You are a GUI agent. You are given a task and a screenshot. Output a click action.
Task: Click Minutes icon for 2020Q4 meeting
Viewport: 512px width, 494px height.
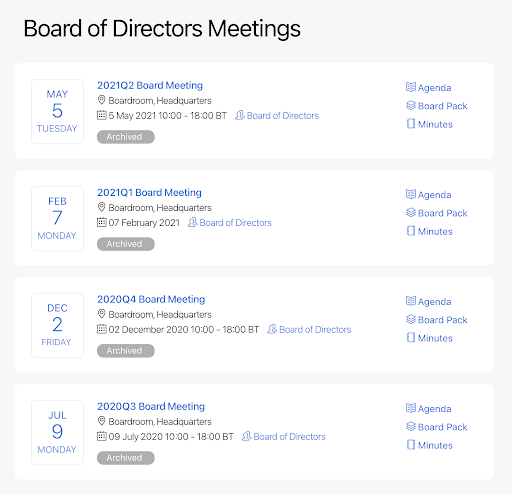click(x=411, y=338)
